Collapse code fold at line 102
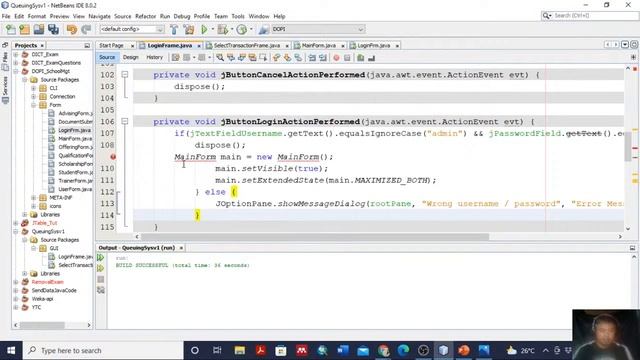The height and width of the screenshot is (360, 640). [x=125, y=75]
